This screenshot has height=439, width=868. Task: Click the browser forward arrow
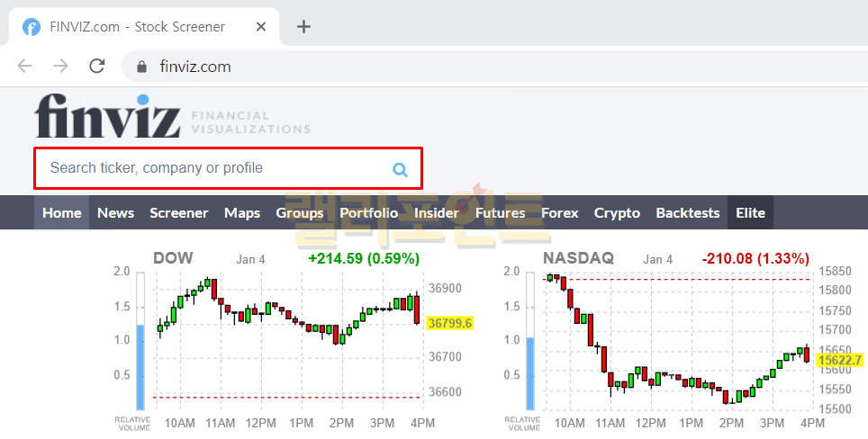click(x=60, y=66)
